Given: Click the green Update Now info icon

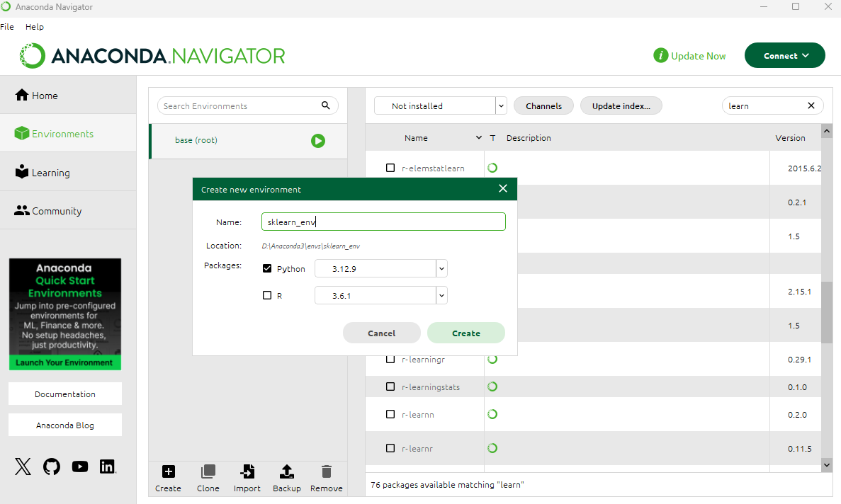Looking at the screenshot, I should (x=661, y=55).
